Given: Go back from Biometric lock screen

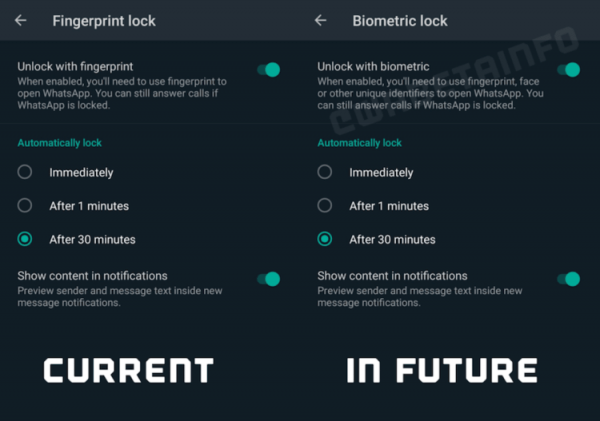Looking at the screenshot, I should pyautogui.click(x=321, y=20).
